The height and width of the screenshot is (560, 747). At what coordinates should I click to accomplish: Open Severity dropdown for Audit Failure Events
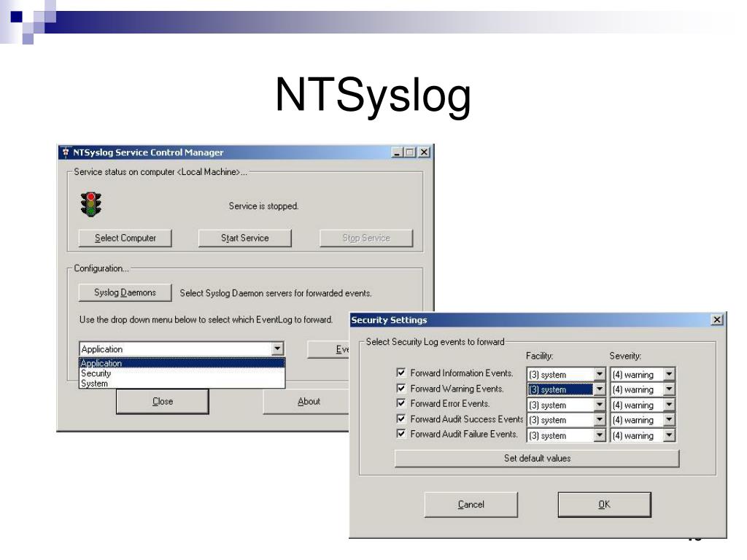pyautogui.click(x=670, y=435)
